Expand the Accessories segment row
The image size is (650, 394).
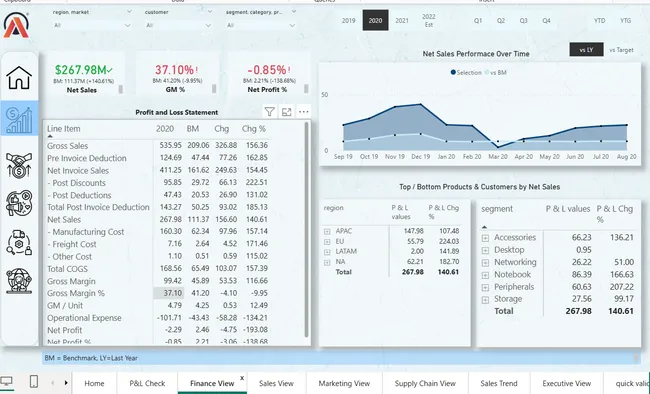485,238
